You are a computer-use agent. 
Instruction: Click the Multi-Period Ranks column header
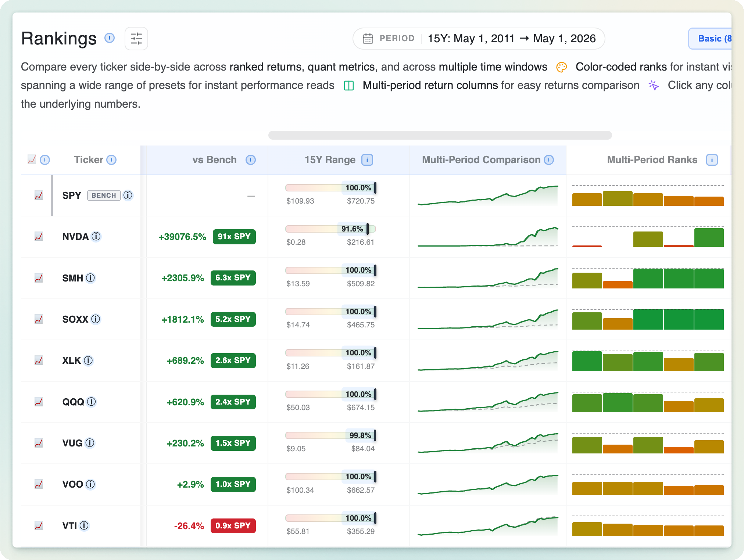point(652,160)
